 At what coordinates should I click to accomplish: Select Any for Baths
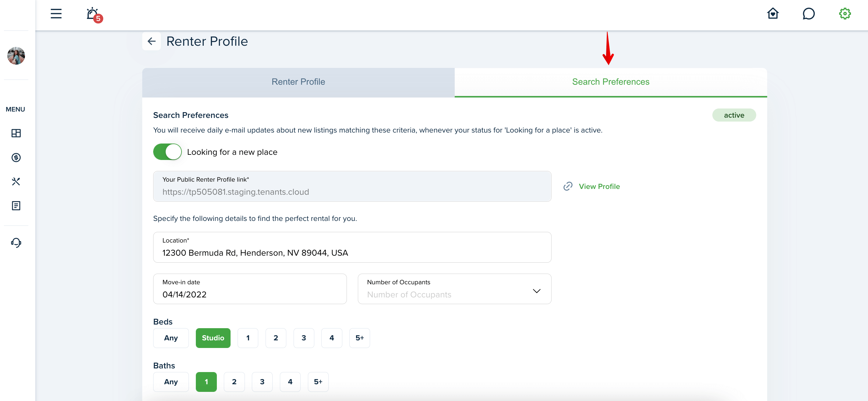tap(171, 381)
